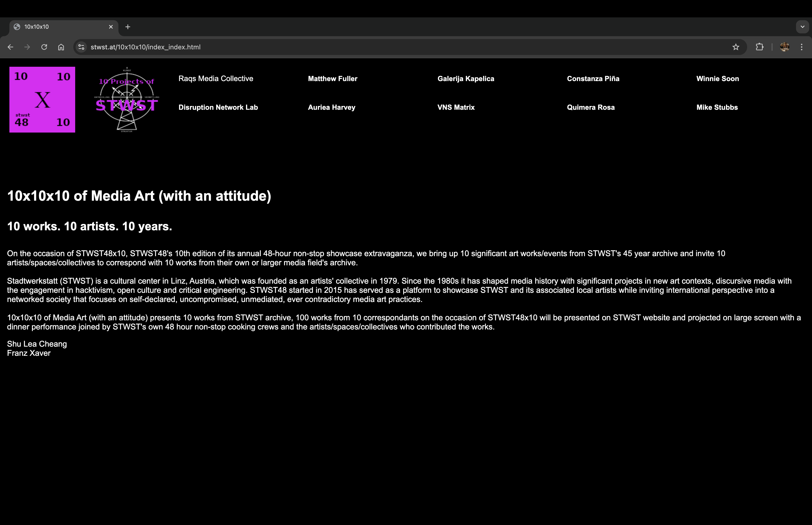
Task: Open Auriea Harvey link
Action: click(x=332, y=107)
